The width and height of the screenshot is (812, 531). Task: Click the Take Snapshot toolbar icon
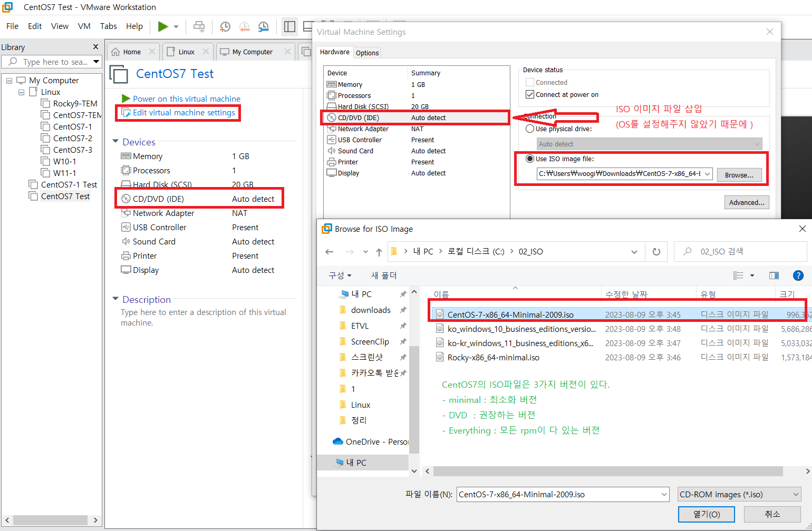[225, 27]
